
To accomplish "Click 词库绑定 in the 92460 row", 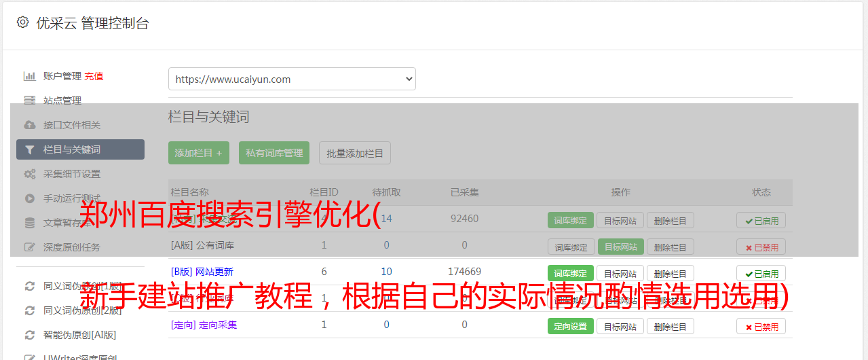I will pos(571,220).
